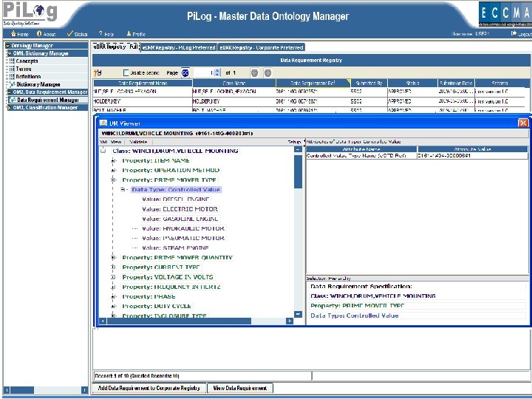Sort by Data Requirement Name column
Image resolution: width=532 pixels, height=399 pixels.
point(143,83)
